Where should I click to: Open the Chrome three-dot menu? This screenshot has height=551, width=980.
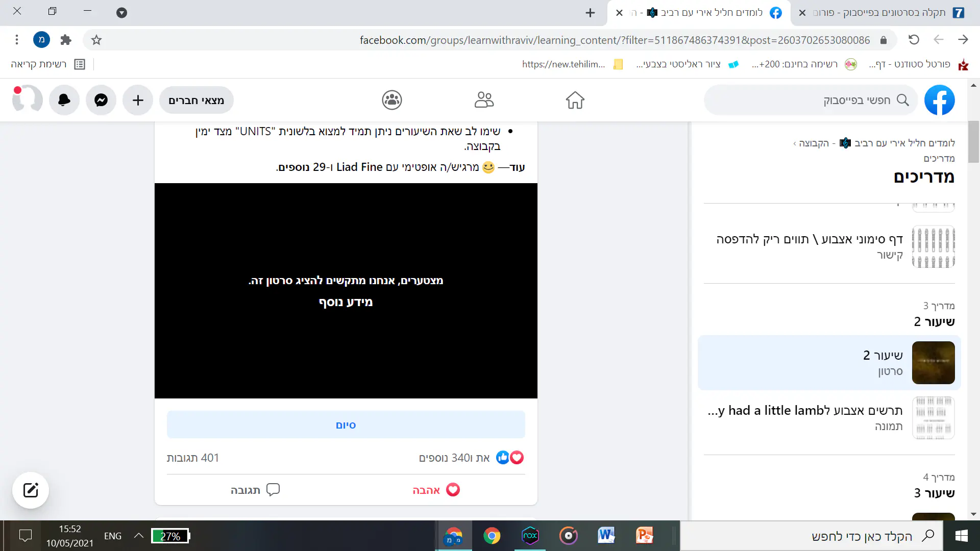point(17,40)
